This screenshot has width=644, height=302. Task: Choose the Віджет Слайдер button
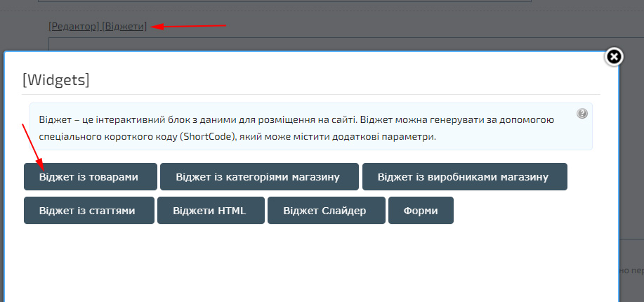326,211
